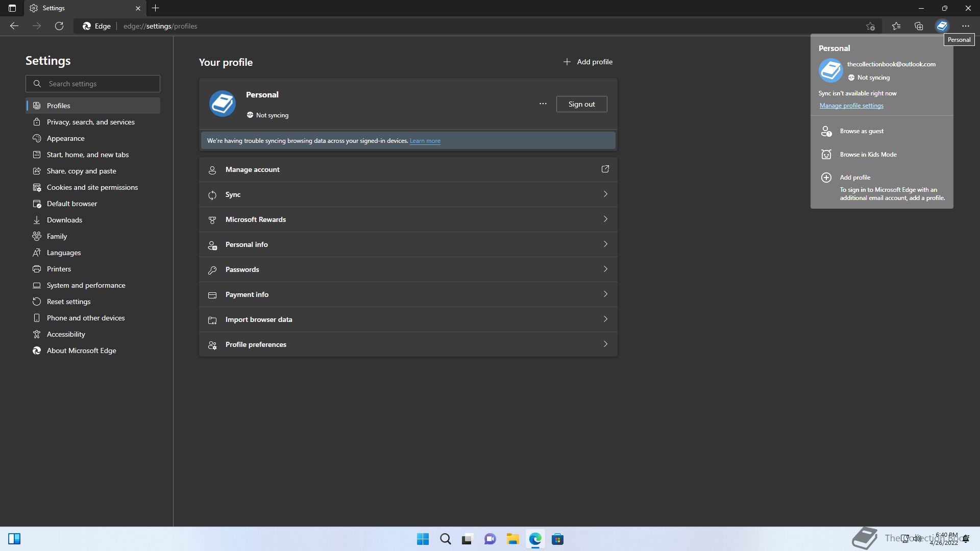Select Profiles in settings sidebar

93,106
